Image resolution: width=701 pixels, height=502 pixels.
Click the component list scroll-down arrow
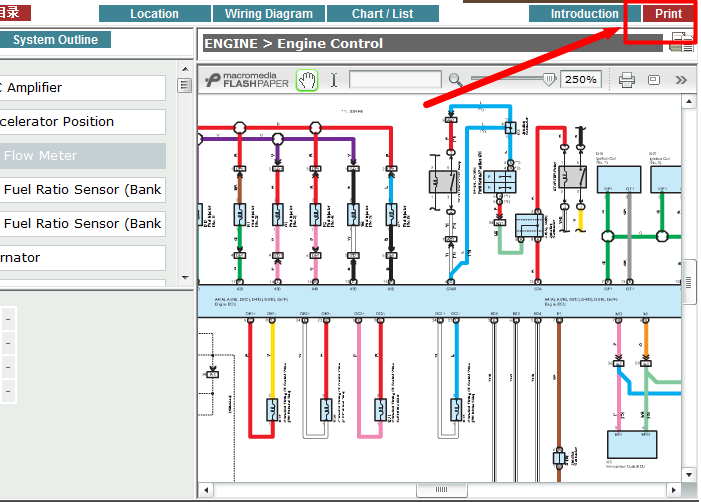185,278
